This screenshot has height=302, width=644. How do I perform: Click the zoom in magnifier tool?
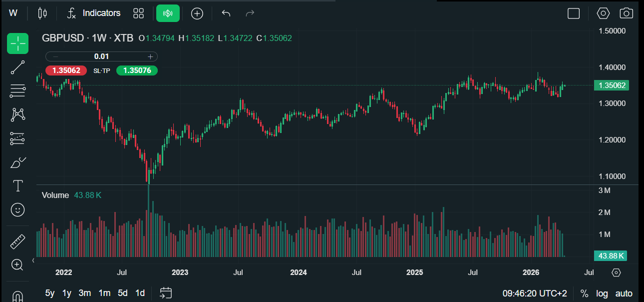point(17,265)
